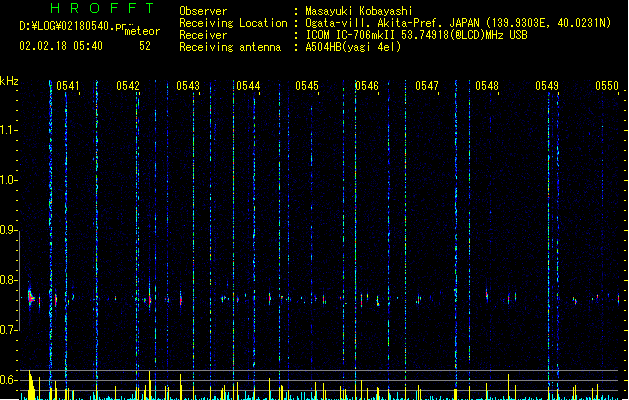This screenshot has width=629, height=400.
Task: Click the 0549 time marker
Action: (x=547, y=86)
